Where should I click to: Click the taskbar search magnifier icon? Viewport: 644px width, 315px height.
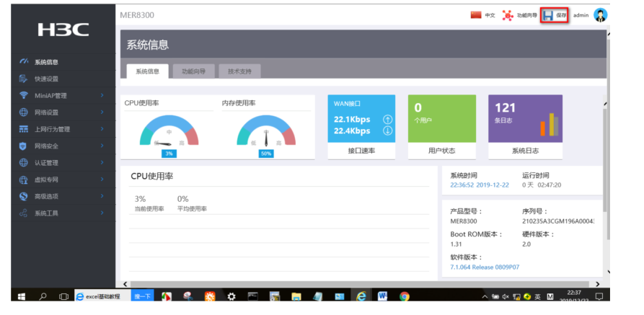pos(43,296)
